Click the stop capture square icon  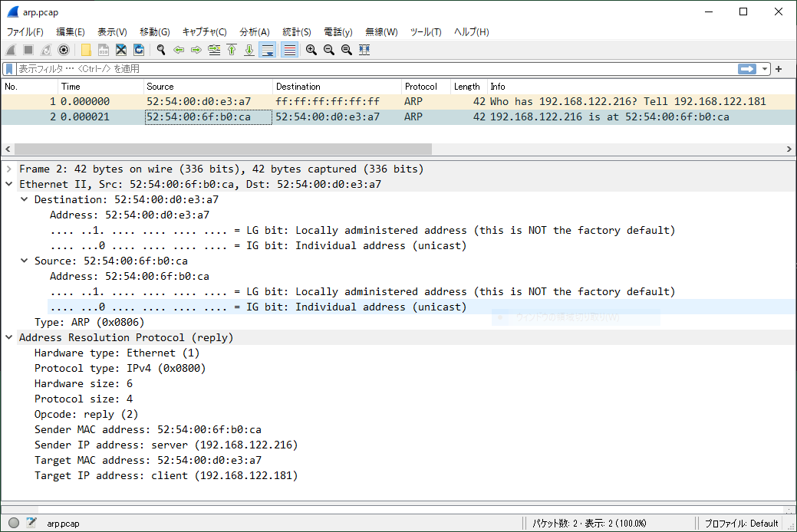click(28, 50)
